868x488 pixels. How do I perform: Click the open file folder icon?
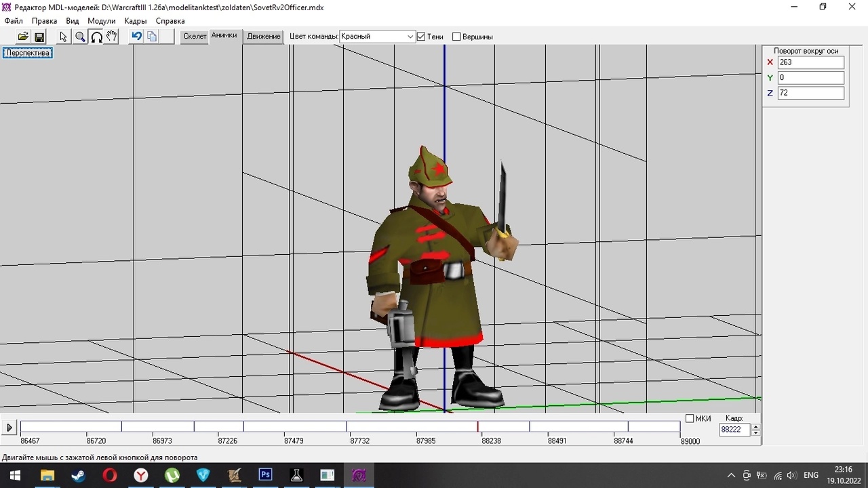(x=23, y=37)
